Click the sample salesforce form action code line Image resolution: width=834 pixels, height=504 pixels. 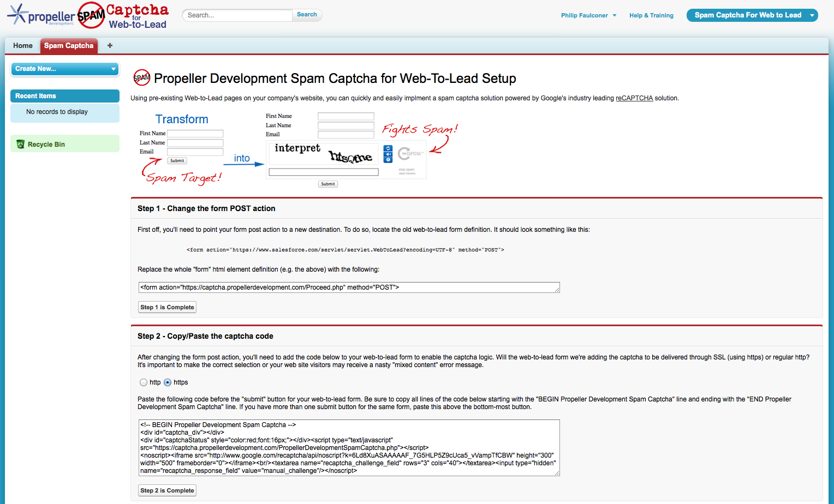point(345,250)
